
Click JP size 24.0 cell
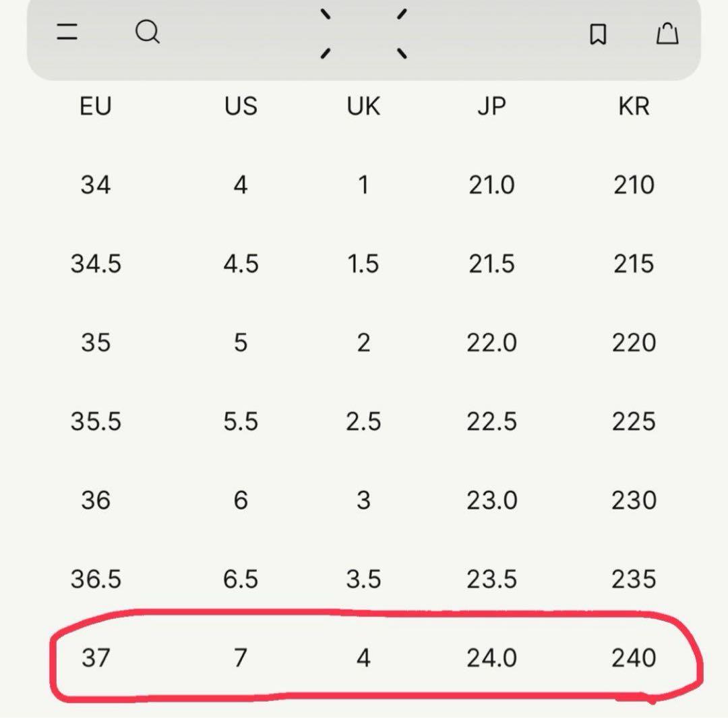coord(491,657)
